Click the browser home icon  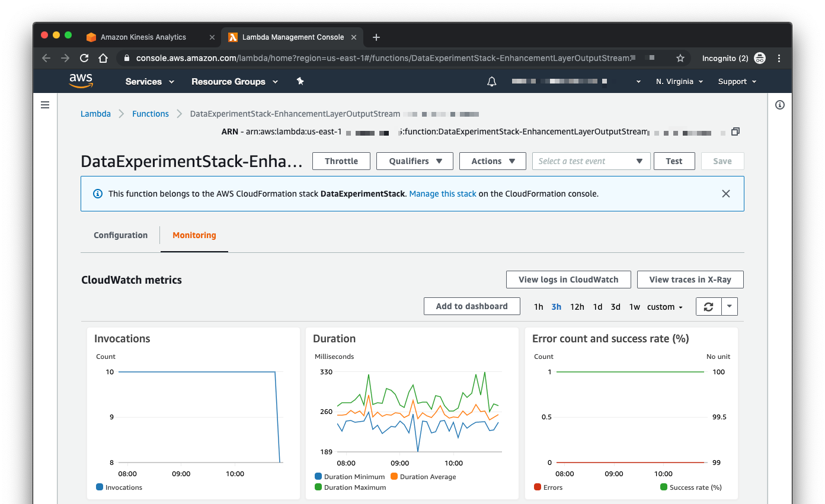click(103, 58)
